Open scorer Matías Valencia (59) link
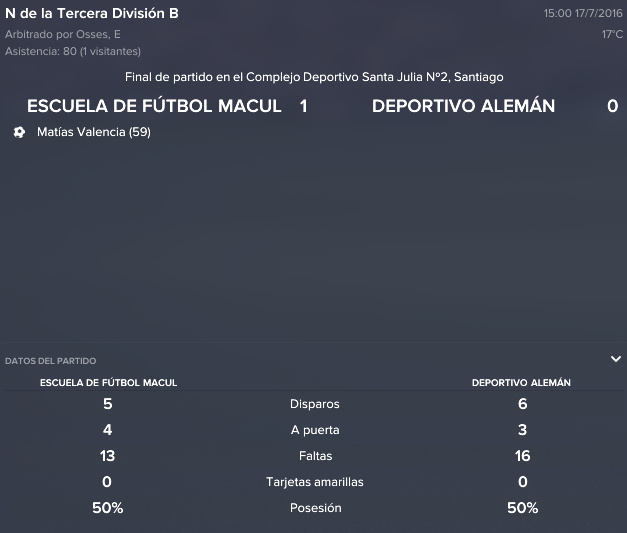Screen dimensions: 627x533 (94, 132)
